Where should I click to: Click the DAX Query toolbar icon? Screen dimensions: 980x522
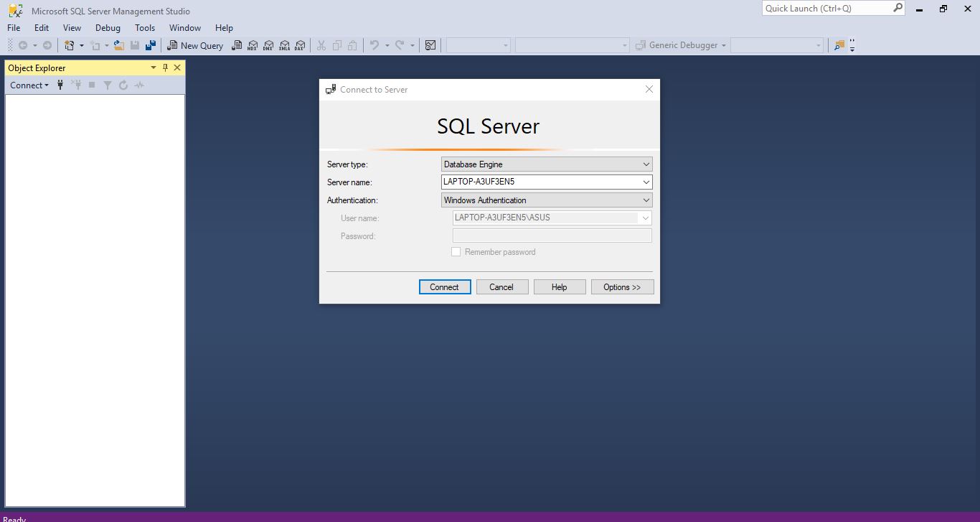pyautogui.click(x=300, y=45)
